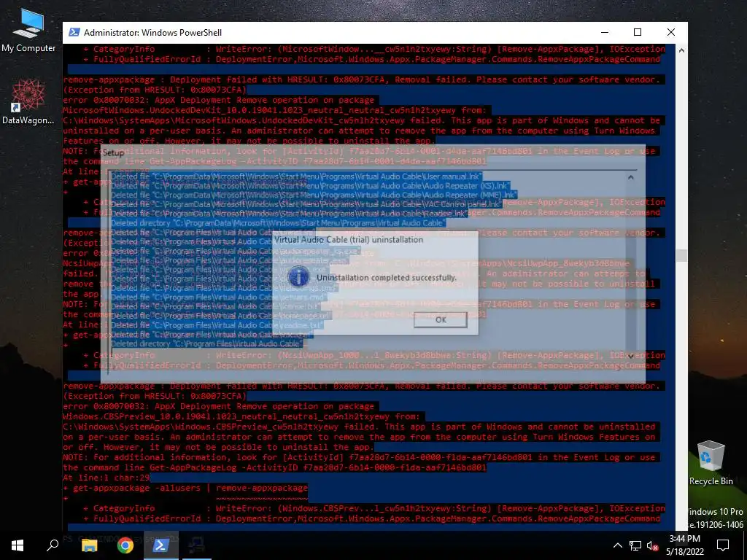Screen dimensions: 747x560
Task: Click the 'At line:1 char:29' text near bottom
Action: (107, 478)
